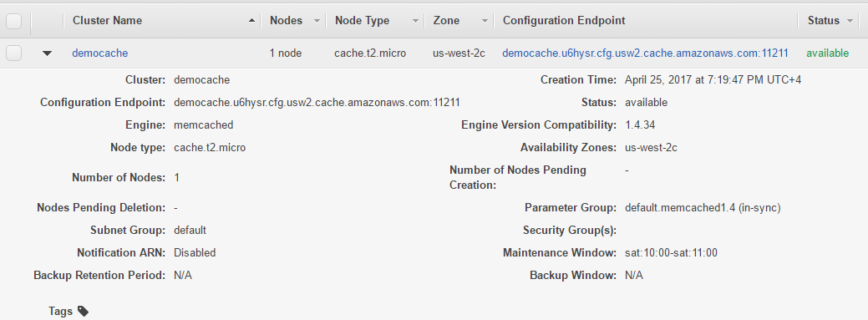Click the endpoint text in details

click(x=317, y=103)
